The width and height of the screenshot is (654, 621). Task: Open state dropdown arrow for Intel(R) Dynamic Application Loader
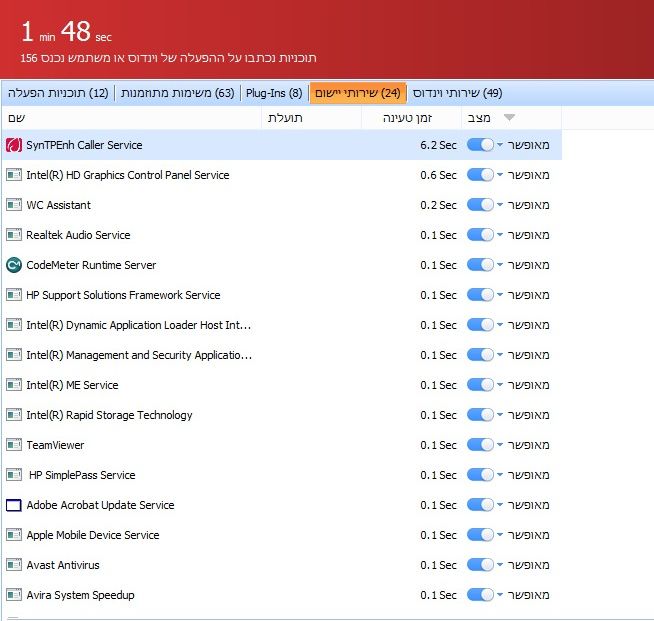(x=500, y=325)
